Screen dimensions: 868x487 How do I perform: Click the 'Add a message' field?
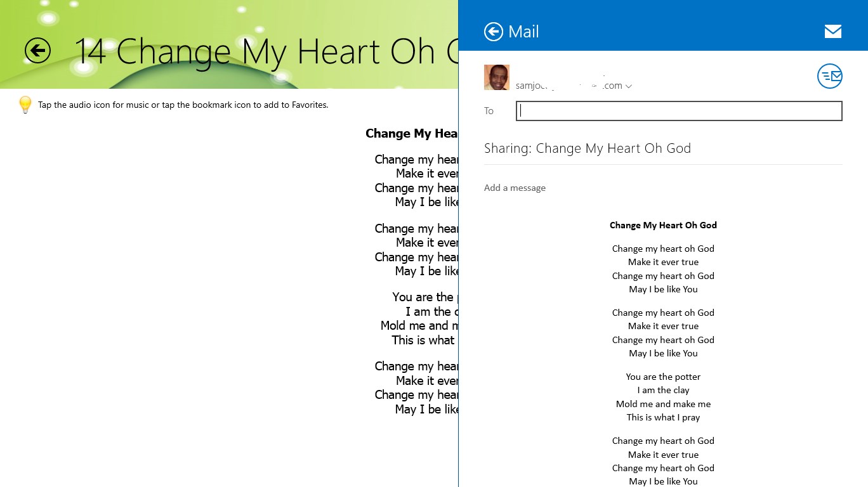coord(515,188)
